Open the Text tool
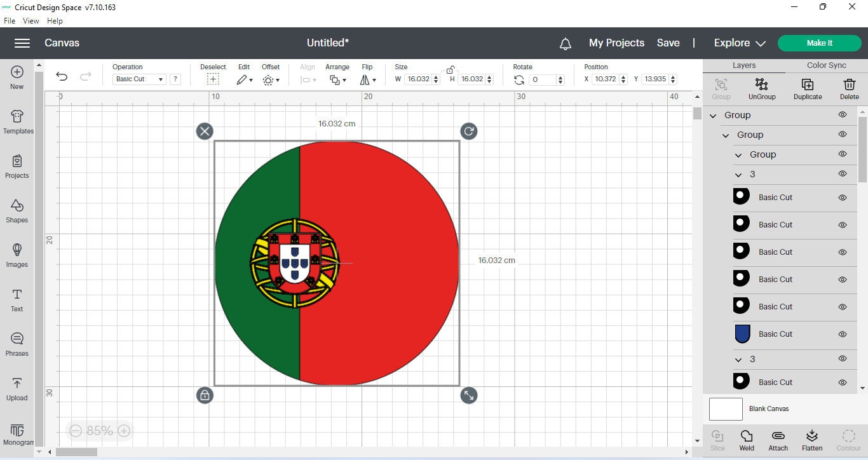The width and height of the screenshot is (868, 460). click(x=17, y=299)
